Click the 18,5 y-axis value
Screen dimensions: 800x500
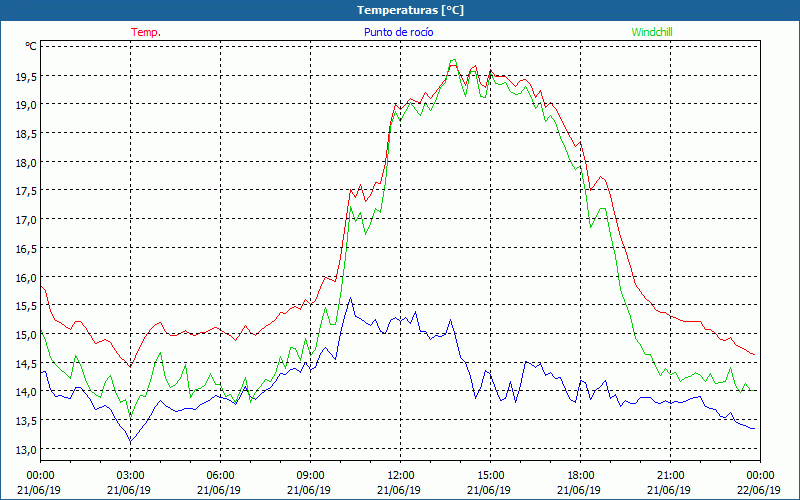pyautogui.click(x=28, y=133)
